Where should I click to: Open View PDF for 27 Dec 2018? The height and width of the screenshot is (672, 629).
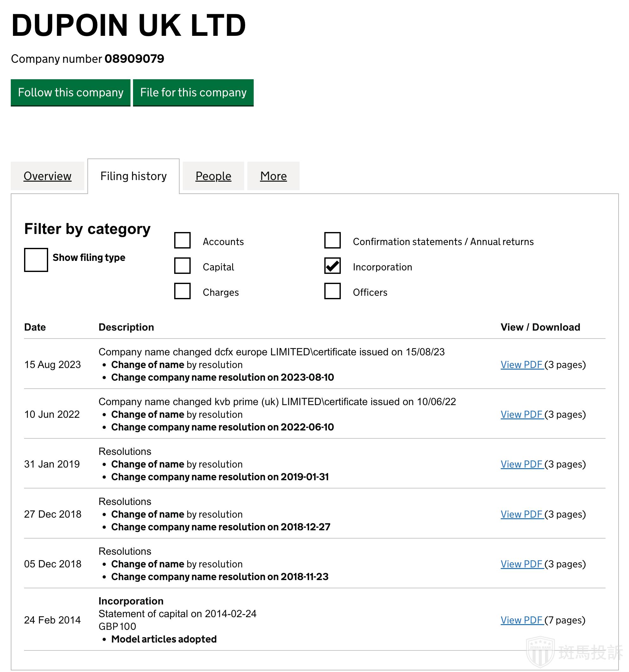coord(522,514)
